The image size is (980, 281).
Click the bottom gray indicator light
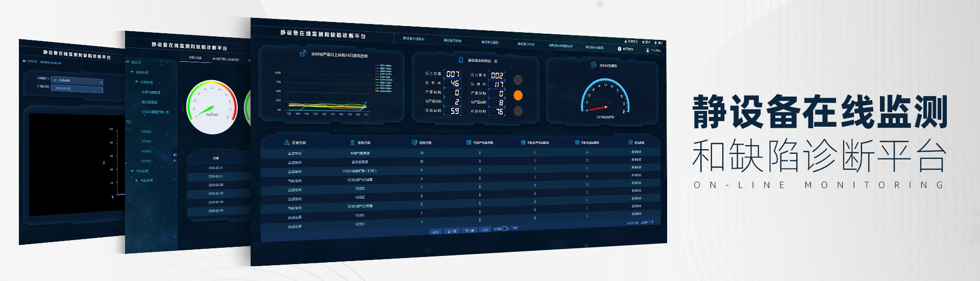tap(518, 111)
